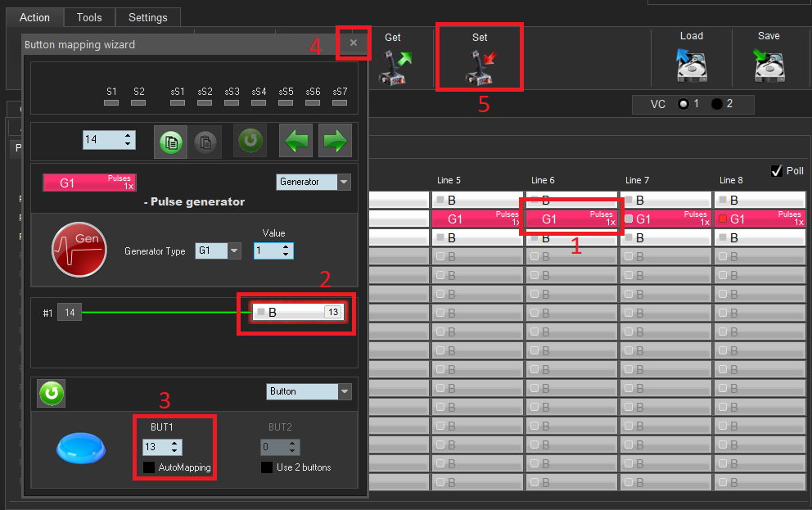Viewport: 812px width, 510px height.
Task: Check the Use 2 buttons option
Action: (267, 467)
